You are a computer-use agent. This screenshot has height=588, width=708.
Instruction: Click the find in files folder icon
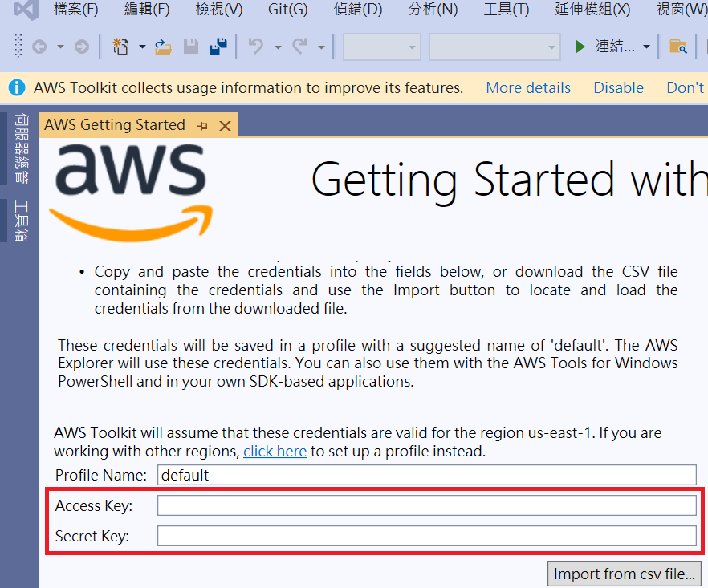click(678, 47)
